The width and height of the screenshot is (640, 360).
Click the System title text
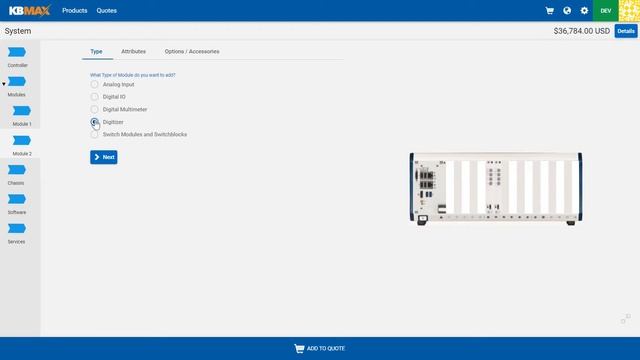pyautogui.click(x=18, y=31)
